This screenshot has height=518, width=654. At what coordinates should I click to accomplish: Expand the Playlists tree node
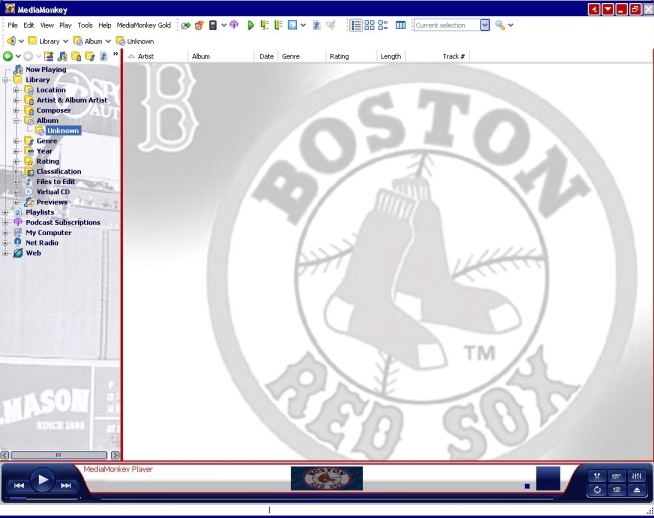5,212
